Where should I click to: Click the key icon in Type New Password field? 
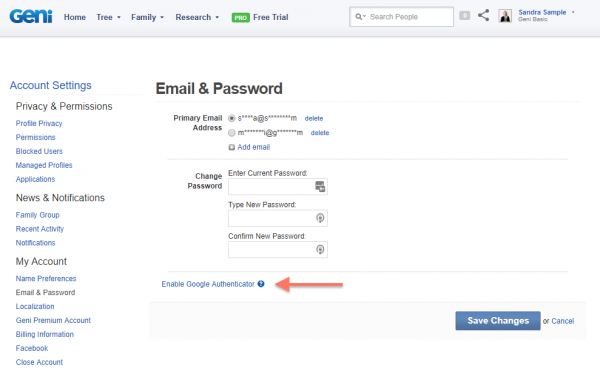[320, 218]
